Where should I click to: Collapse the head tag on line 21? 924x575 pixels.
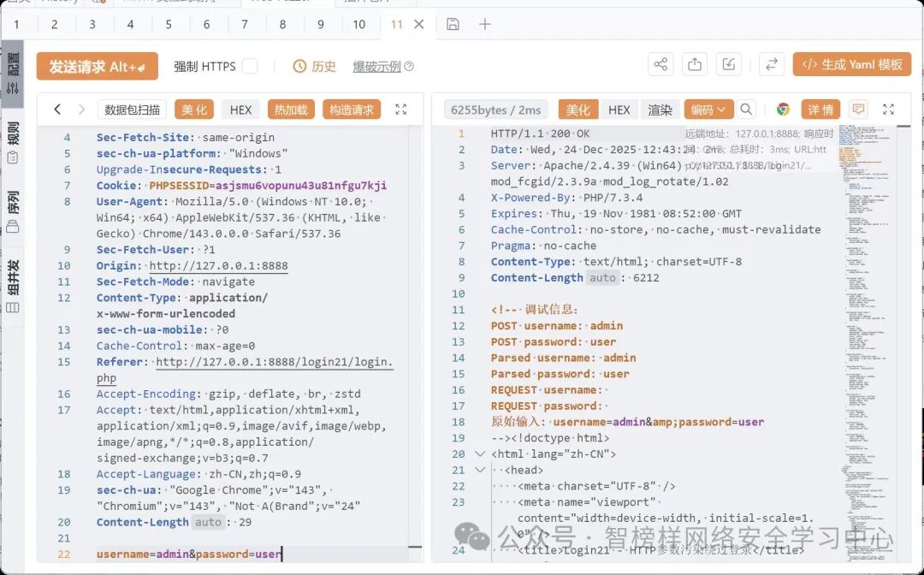click(480, 470)
